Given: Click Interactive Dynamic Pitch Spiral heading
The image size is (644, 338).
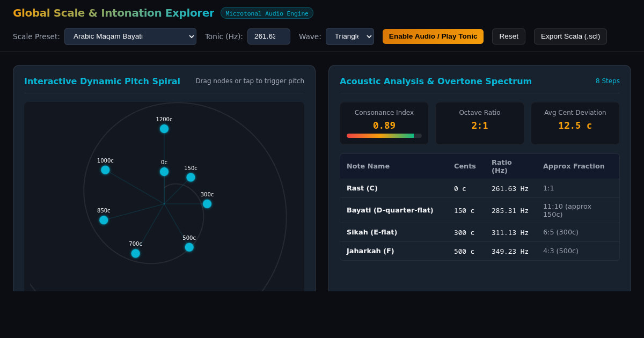Looking at the screenshot, I should coord(102,81).
